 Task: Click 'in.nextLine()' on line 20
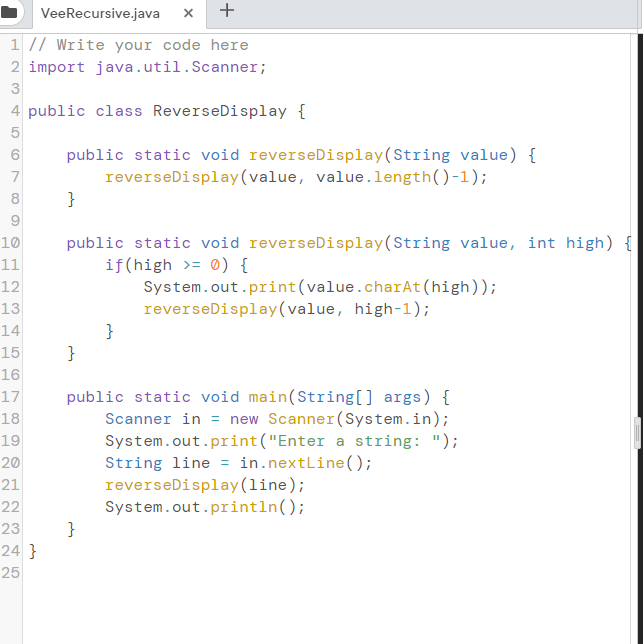coord(301,463)
